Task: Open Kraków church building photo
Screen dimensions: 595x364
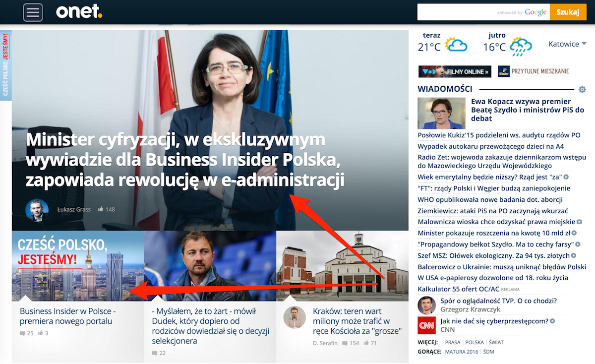Action: [342, 266]
